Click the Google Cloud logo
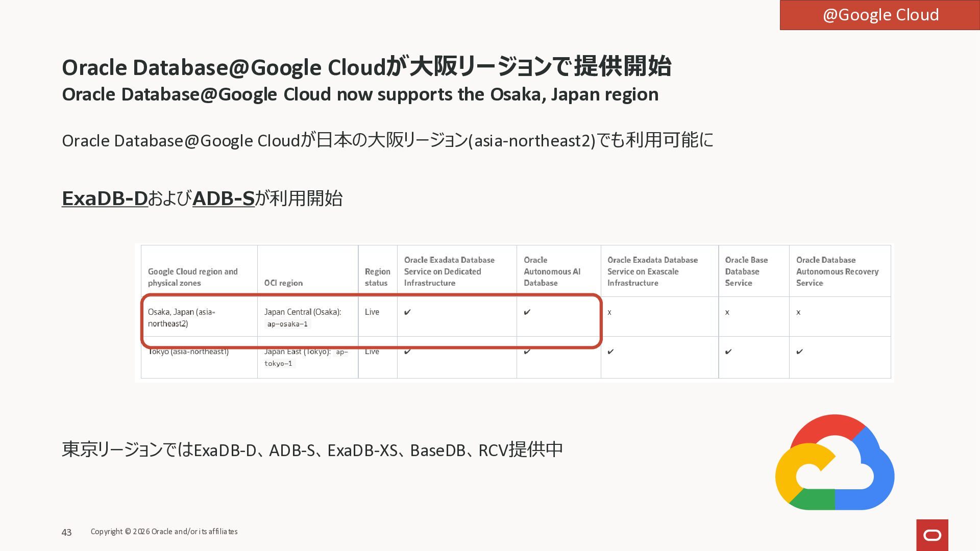 pyautogui.click(x=835, y=462)
